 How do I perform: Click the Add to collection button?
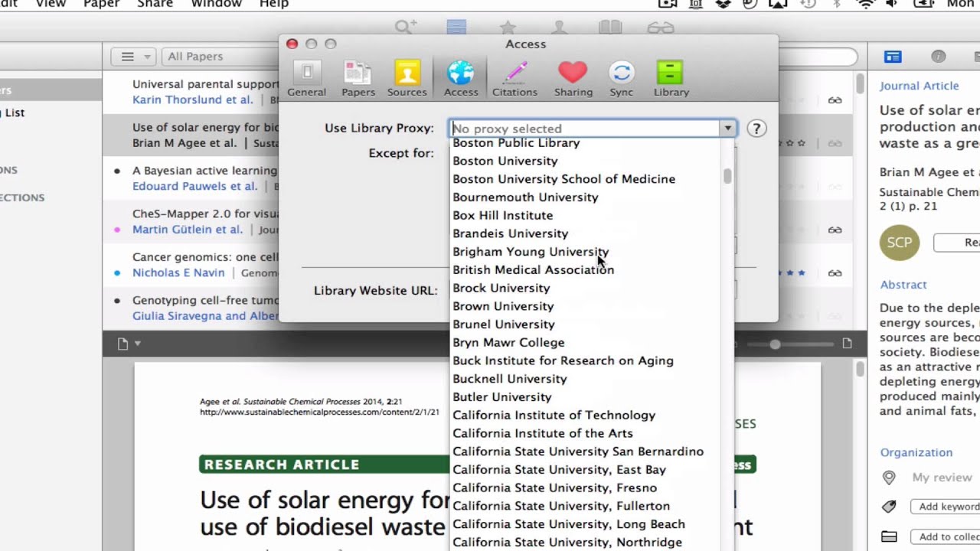946,536
